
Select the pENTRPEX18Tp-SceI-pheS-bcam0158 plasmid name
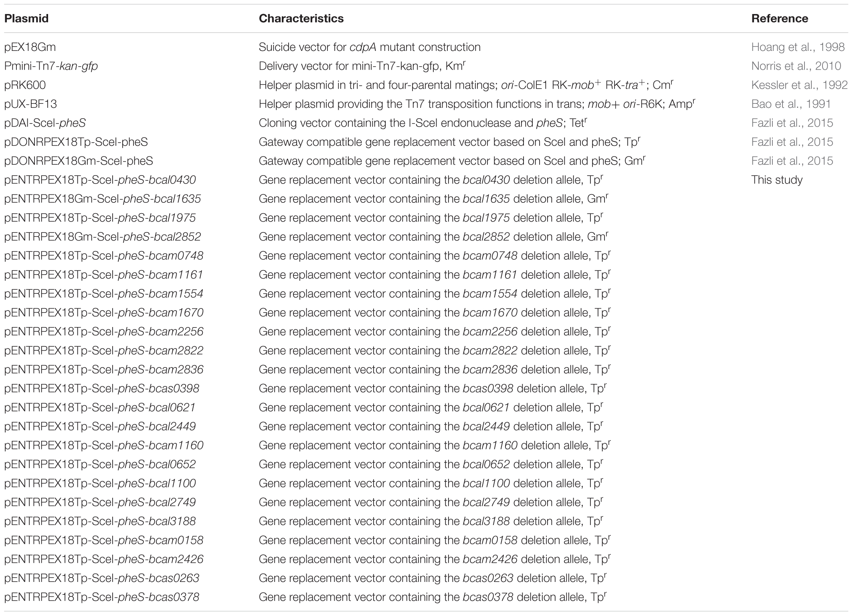(104, 541)
